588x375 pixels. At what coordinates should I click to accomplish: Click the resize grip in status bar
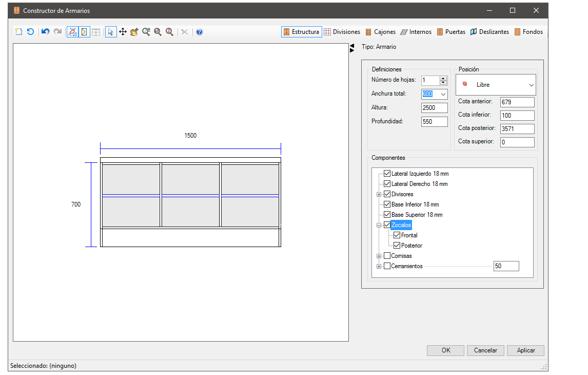click(x=544, y=367)
